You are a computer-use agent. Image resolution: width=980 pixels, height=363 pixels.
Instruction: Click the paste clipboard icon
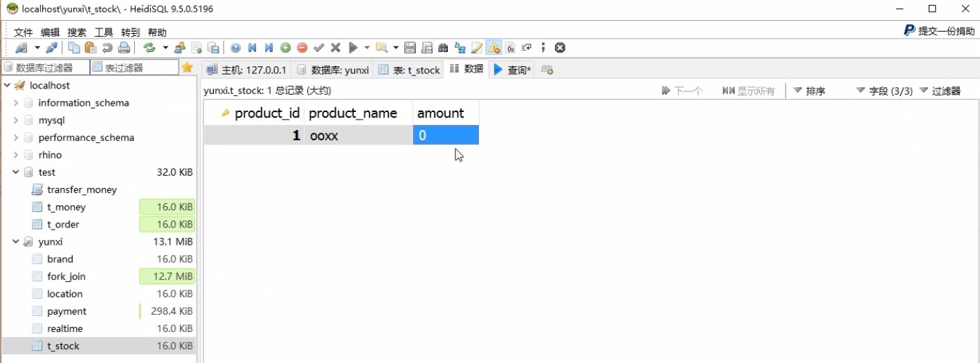point(91,48)
